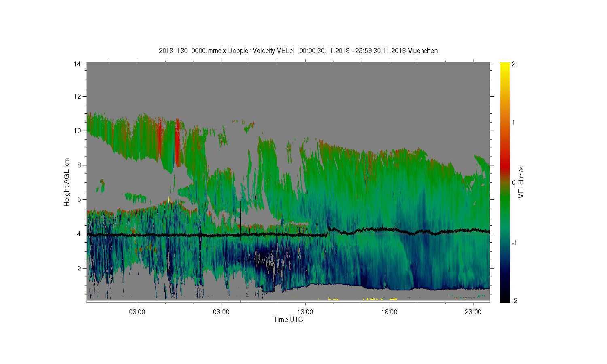The height and width of the screenshot is (364, 607).
Task: Select the '03:00' time axis label
Action: pyautogui.click(x=137, y=312)
